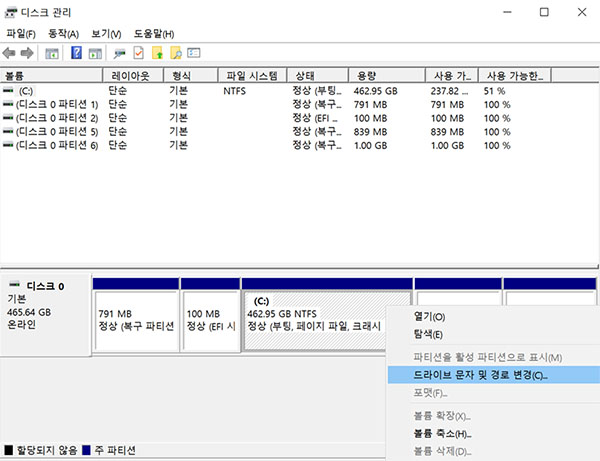
Task: Open the 동작(A) menu
Action: point(63,33)
